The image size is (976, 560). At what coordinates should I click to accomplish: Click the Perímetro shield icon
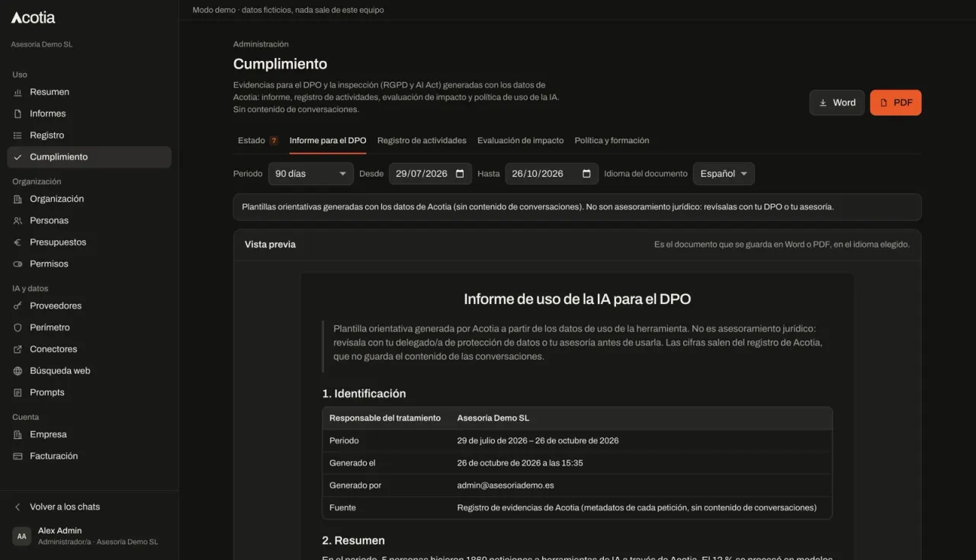(18, 328)
